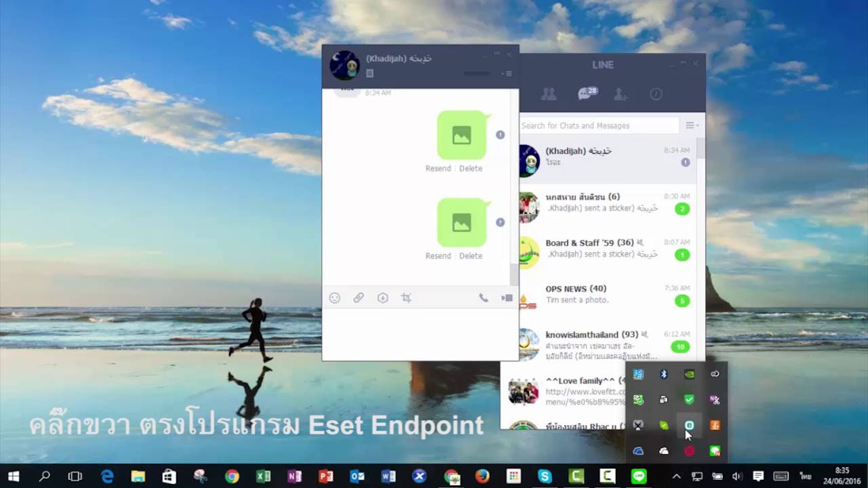Open the knowislamthailand (93) chat
The height and width of the screenshot is (488, 868).
[x=608, y=344]
